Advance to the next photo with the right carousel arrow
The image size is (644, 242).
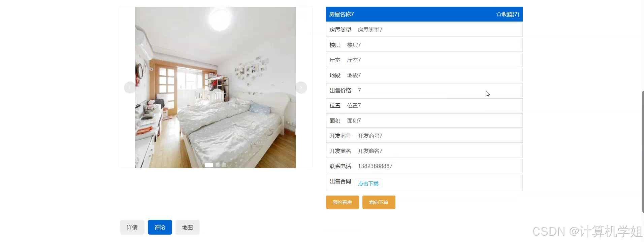[301, 88]
